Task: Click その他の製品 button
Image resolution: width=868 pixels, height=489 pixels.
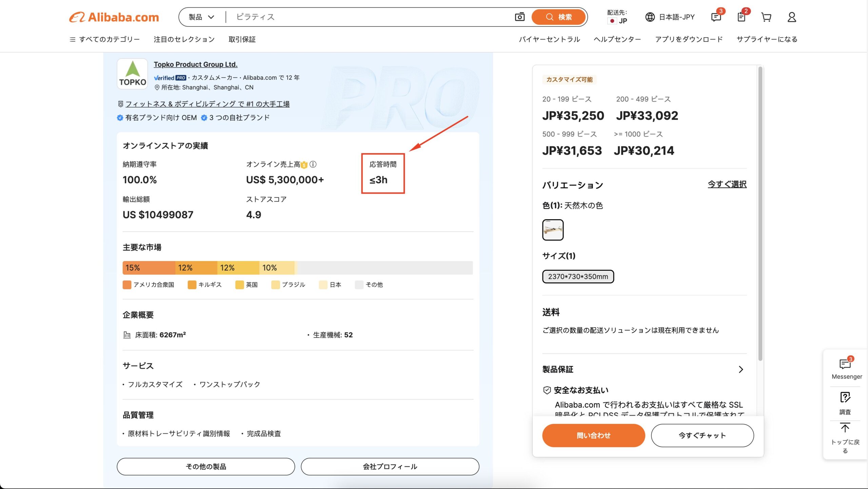Action: pos(206,467)
